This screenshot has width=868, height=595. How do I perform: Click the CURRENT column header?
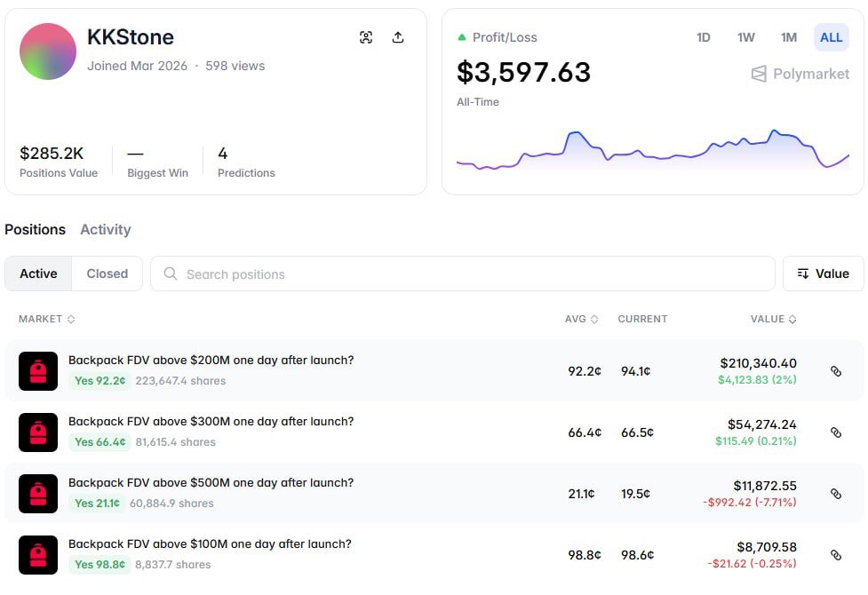click(x=642, y=319)
